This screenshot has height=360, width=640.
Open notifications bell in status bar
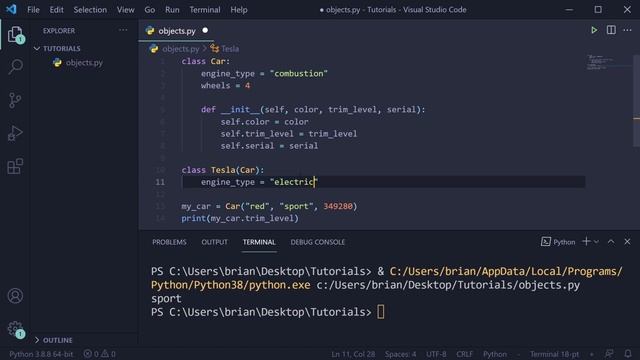pyautogui.click(x=628, y=354)
